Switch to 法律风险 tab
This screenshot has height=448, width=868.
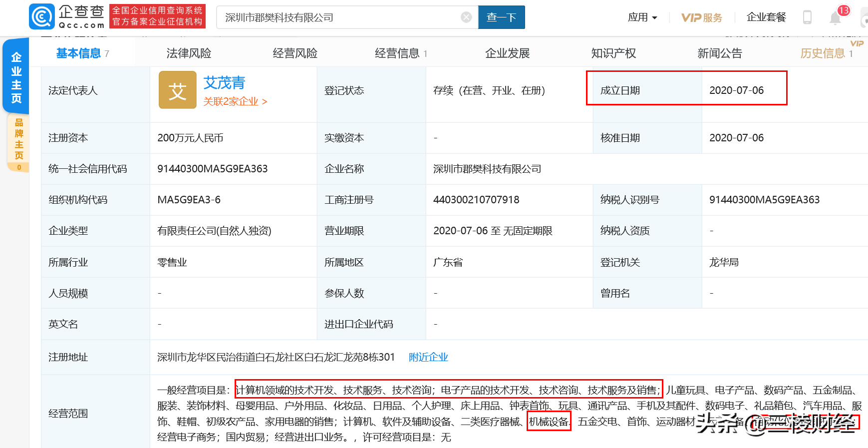[x=189, y=53]
